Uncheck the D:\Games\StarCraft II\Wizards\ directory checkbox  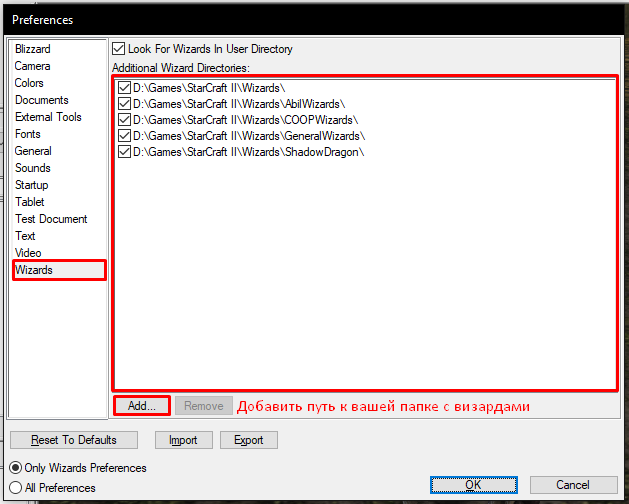pos(124,87)
